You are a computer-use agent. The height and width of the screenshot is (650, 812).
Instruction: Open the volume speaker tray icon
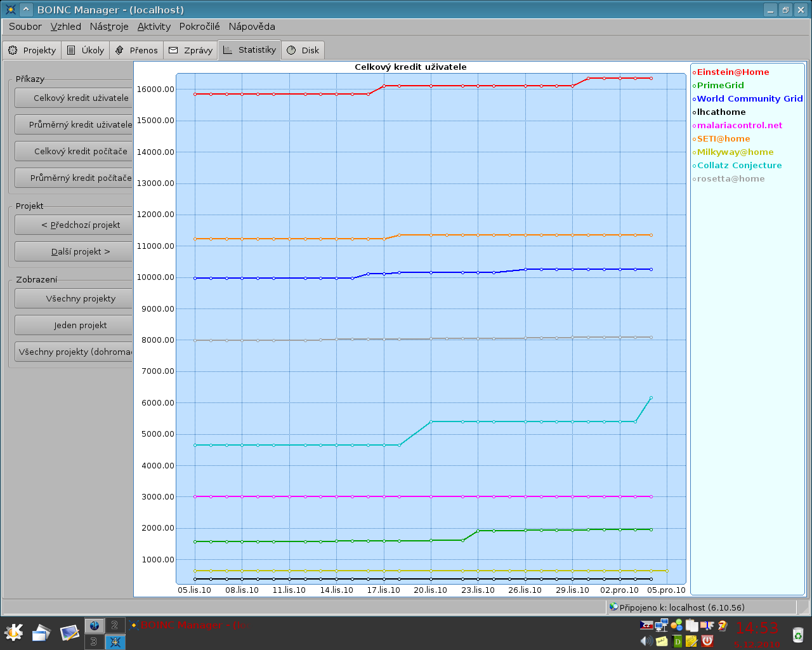coord(646,641)
